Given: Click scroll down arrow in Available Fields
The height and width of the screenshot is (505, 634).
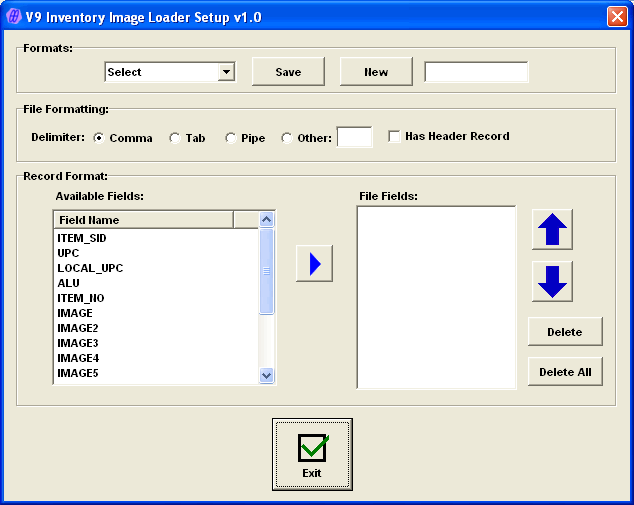Looking at the screenshot, I should click(x=266, y=375).
